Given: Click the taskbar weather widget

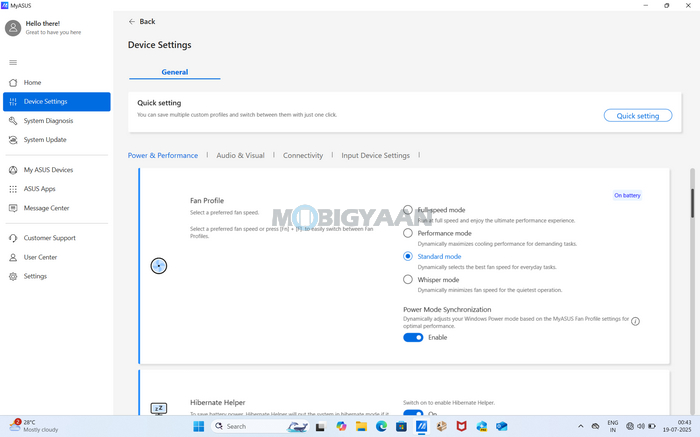Looking at the screenshot, I should (34, 426).
